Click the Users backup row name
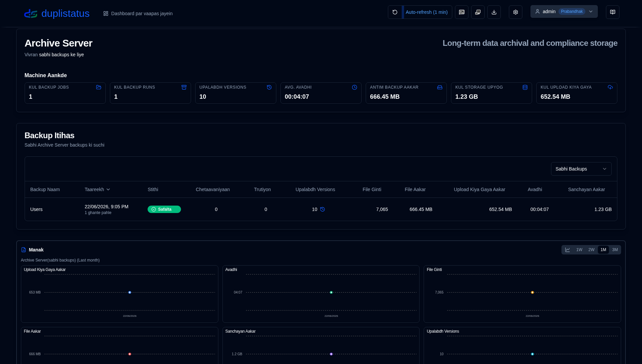This screenshot has height=364, width=642. (x=36, y=209)
